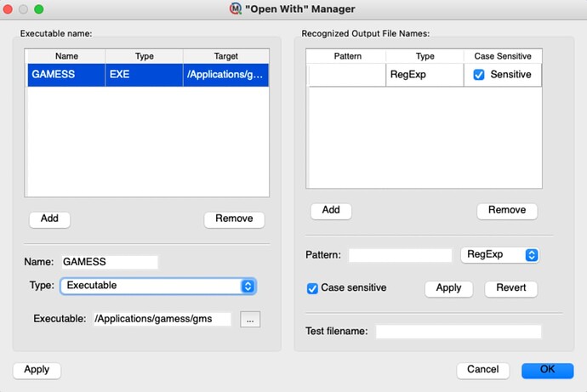The width and height of the screenshot is (587, 392).
Task: Select the GAMESS row in executable list
Action: click(148, 75)
